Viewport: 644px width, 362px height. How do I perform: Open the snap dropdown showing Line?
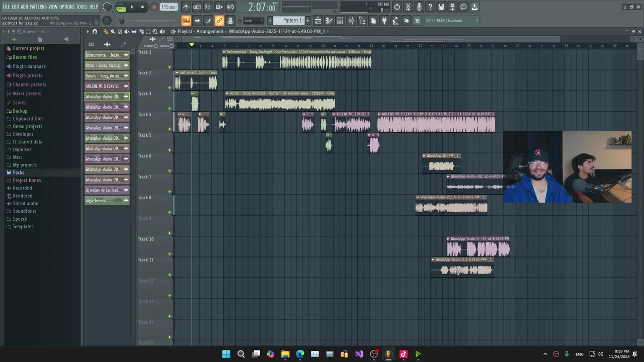[x=253, y=21]
